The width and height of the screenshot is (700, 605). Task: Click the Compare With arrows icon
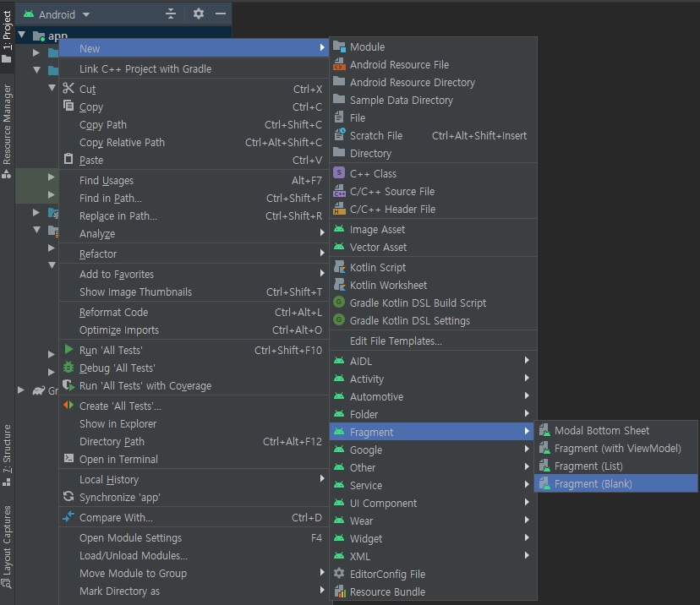[x=68, y=516]
